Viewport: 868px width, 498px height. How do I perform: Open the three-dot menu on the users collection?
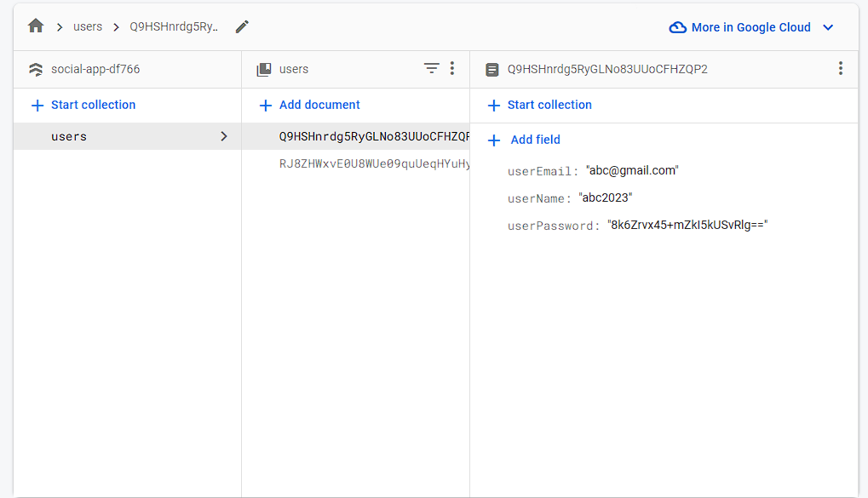click(x=452, y=68)
